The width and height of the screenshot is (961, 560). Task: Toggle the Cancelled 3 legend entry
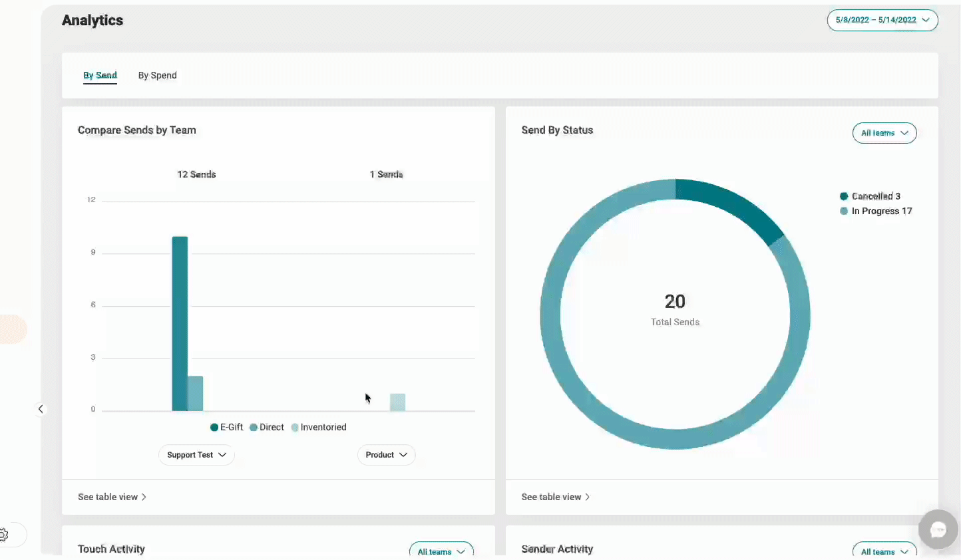pos(870,196)
